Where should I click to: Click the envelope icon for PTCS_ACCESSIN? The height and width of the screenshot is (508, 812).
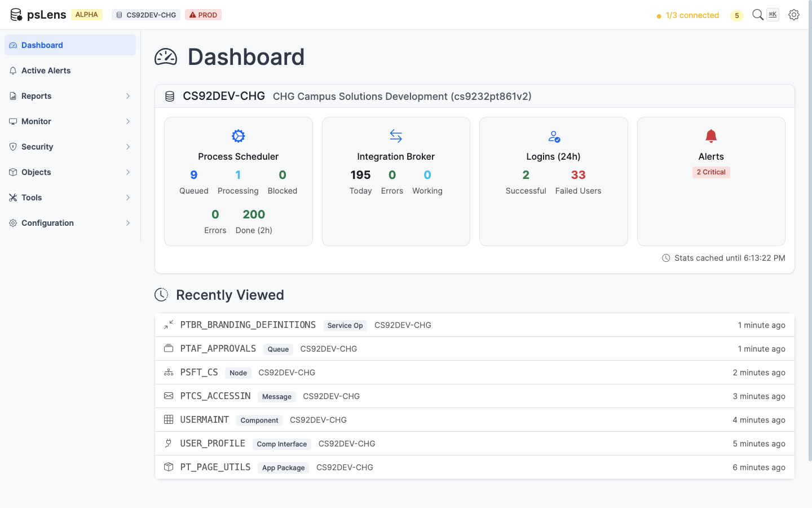tap(169, 396)
